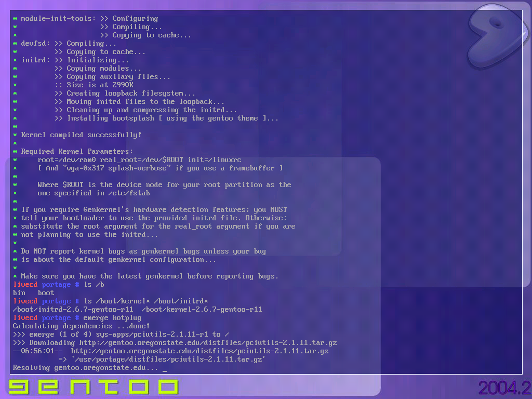The image size is (532, 399).
Task: Select the "ls /b" command text
Action: (94, 285)
